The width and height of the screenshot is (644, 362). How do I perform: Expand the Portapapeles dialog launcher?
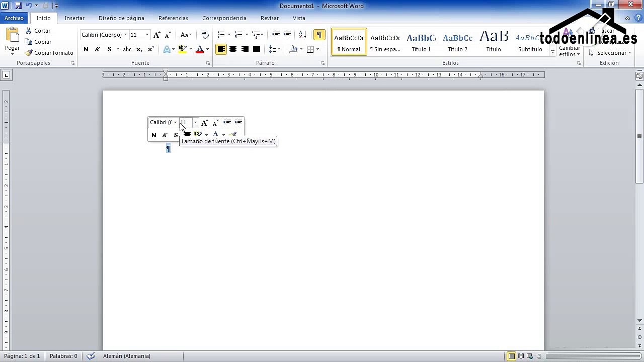tap(72, 63)
